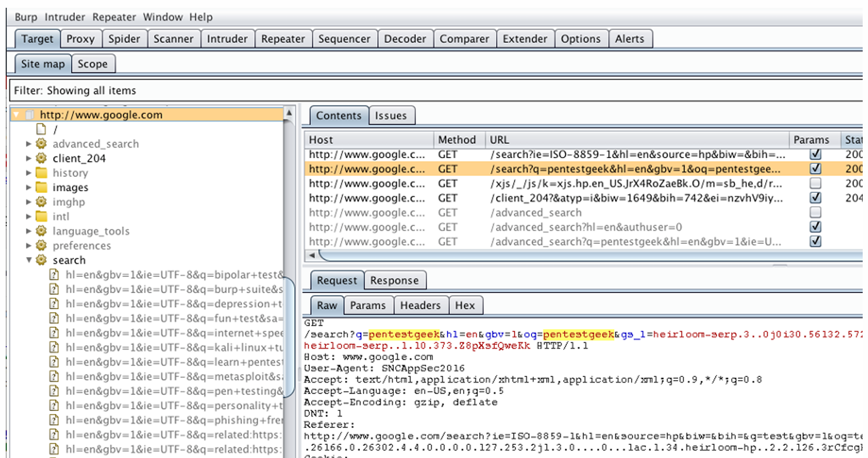Select the folder icon for images
This screenshot has height=458, width=868.
click(x=41, y=187)
